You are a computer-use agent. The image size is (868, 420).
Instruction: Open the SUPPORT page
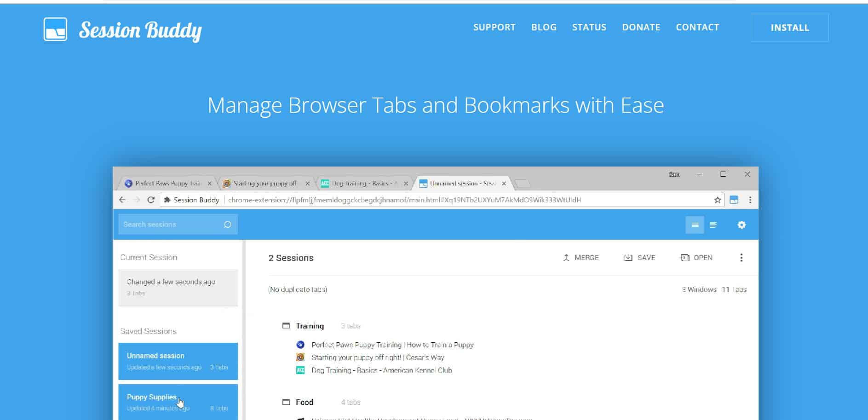pos(494,27)
